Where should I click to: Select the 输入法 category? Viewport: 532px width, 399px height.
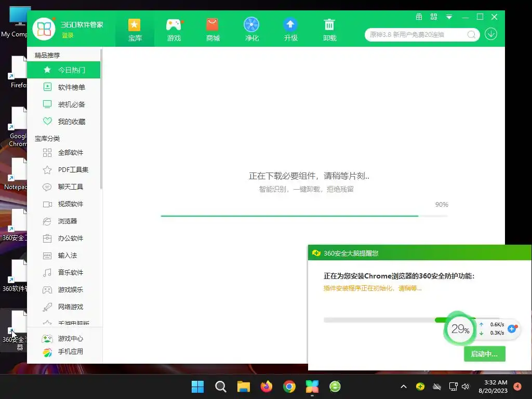pyautogui.click(x=64, y=256)
